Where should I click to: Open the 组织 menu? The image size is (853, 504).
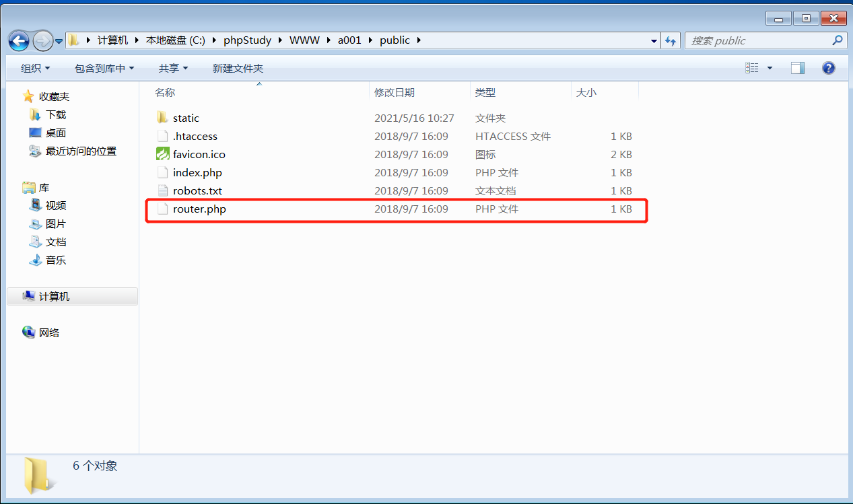[35, 68]
